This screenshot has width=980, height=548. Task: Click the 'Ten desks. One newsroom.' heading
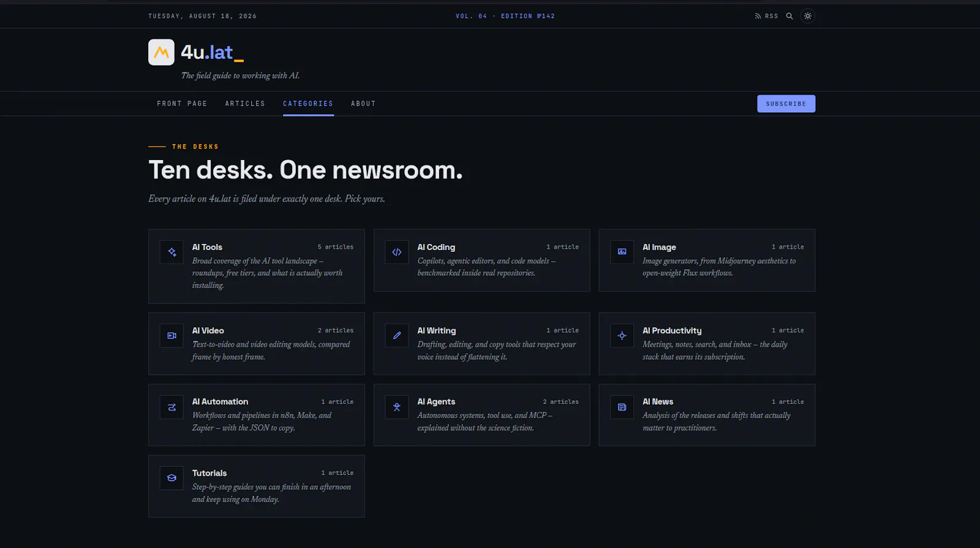click(306, 170)
